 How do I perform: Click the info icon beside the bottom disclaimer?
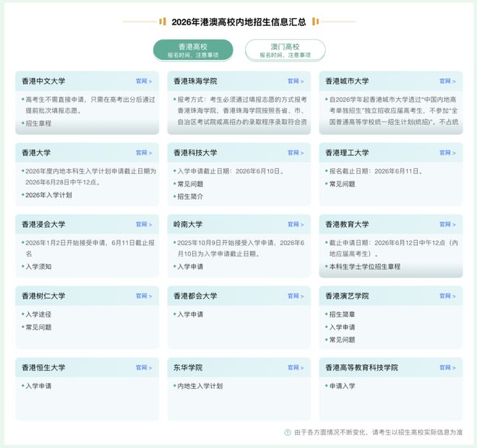coord(287,432)
